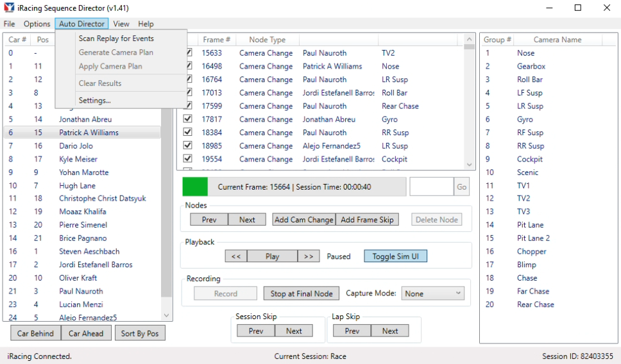
Task: Click the green replay progress bar
Action: 195,187
